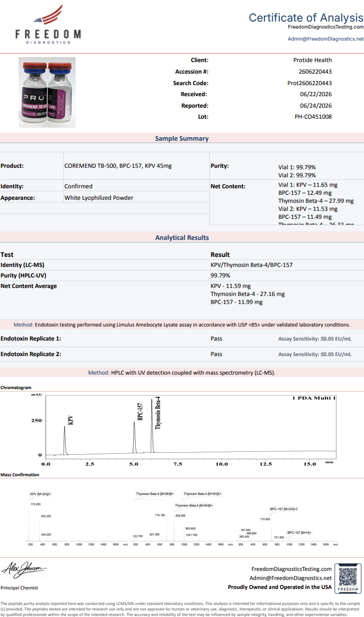Click the Sample Summary section heading
The image size is (364, 617).
click(182, 138)
